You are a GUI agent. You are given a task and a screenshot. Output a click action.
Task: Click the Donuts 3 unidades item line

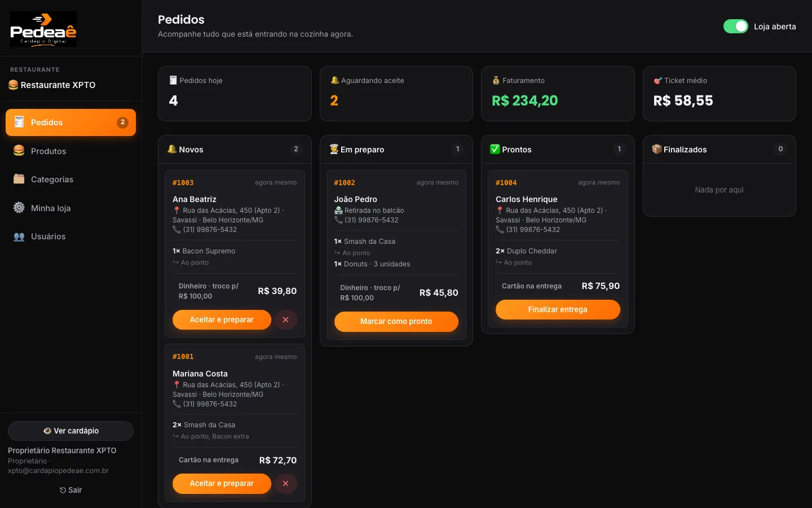[372, 264]
